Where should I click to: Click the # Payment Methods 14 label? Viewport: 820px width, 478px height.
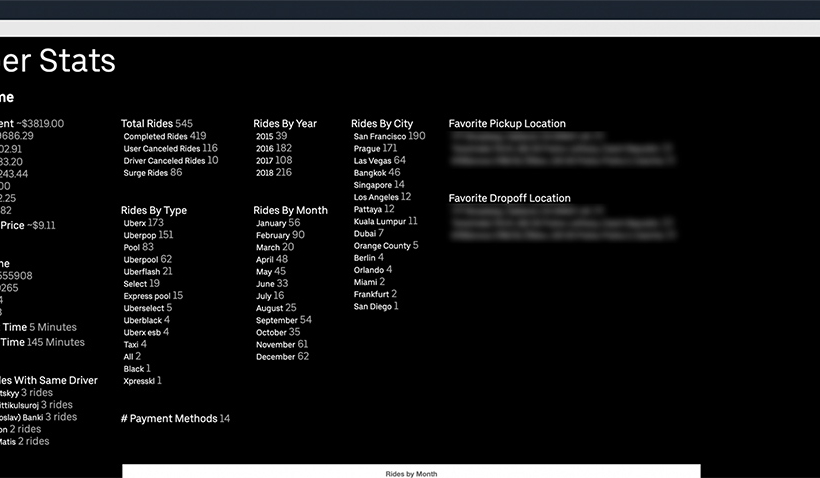175,419
